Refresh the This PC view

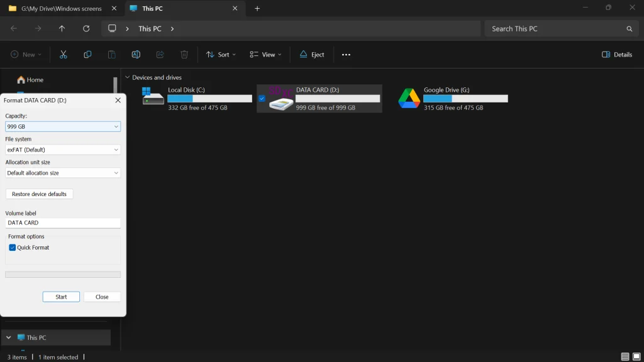86,29
